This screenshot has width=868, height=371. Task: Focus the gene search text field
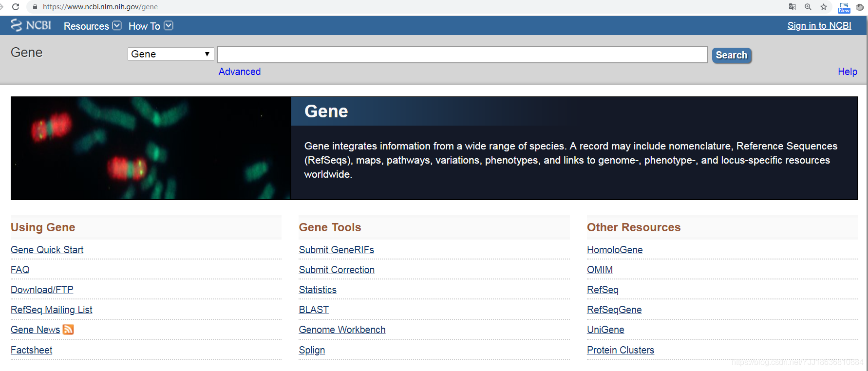[x=463, y=55]
